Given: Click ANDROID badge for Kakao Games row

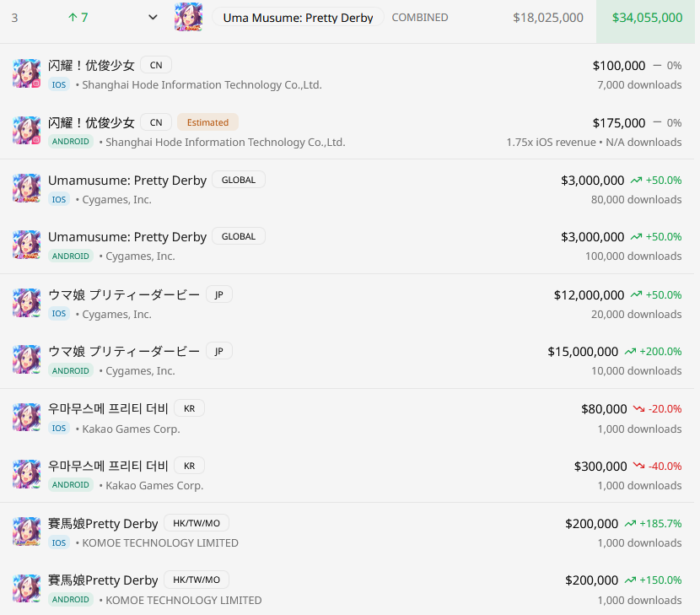Looking at the screenshot, I should pyautogui.click(x=71, y=485).
